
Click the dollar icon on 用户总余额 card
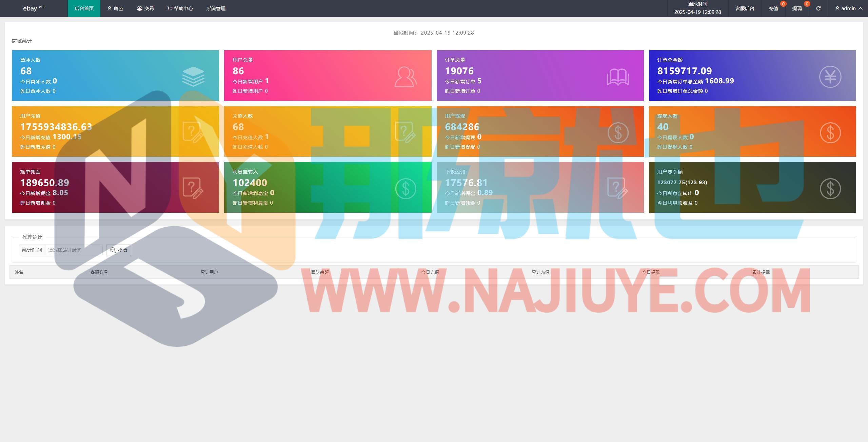(x=830, y=189)
